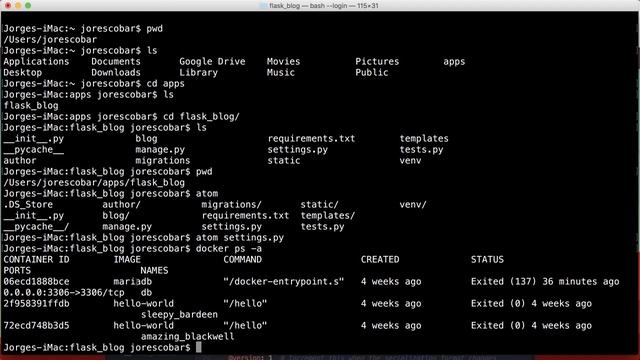The width and height of the screenshot is (640, 360).
Task: Click the '/docker-entrypoint.s' command value
Action: coord(284,282)
